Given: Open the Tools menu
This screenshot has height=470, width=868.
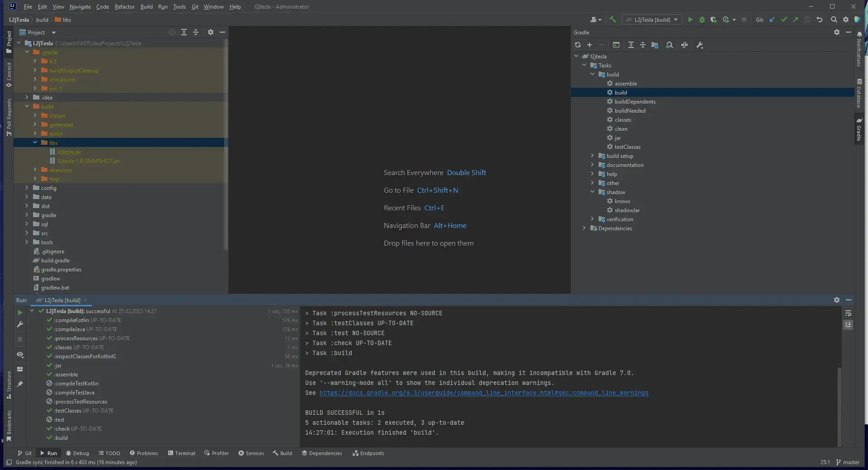Looking at the screenshot, I should [x=179, y=7].
